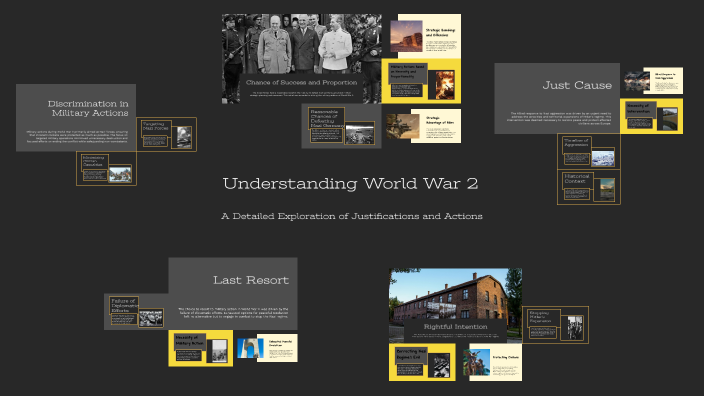Open the Failure of Diplomatic Efforts subtopic

pos(136,312)
